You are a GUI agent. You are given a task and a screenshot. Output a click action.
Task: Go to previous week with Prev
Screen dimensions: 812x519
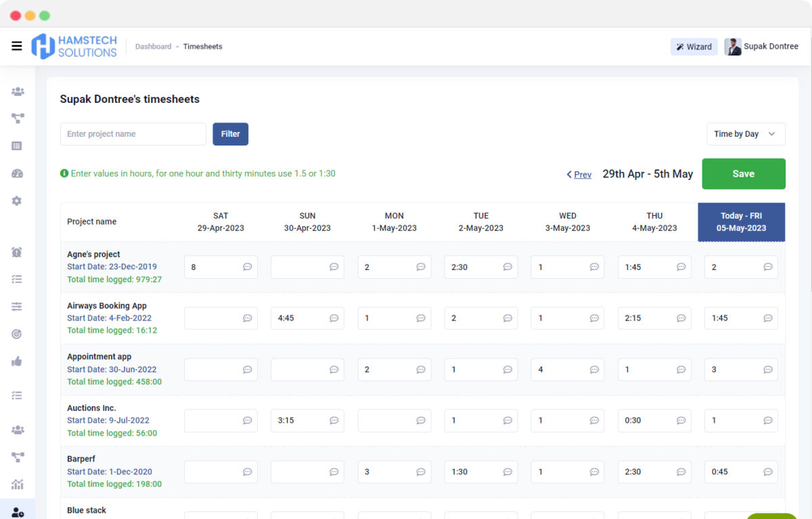click(x=579, y=175)
